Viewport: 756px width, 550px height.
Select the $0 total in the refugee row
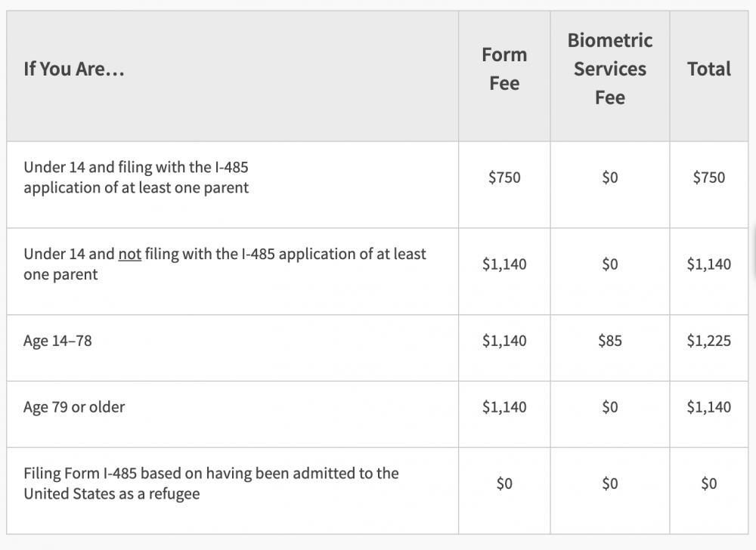(x=709, y=484)
